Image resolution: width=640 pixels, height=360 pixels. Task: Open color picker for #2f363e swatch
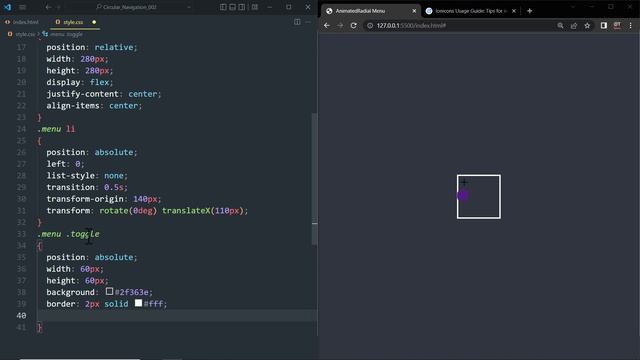pos(109,291)
